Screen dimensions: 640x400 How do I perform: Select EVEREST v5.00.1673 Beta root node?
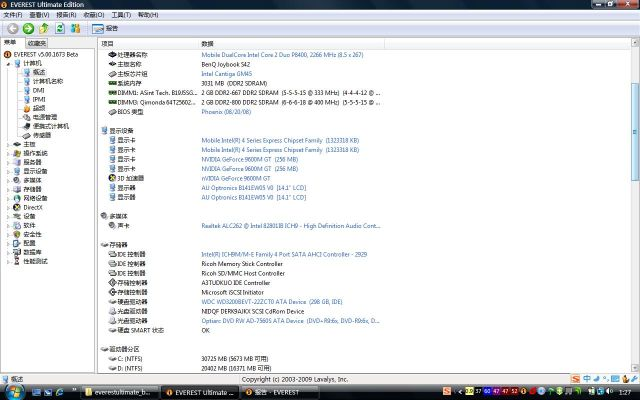coord(46,54)
